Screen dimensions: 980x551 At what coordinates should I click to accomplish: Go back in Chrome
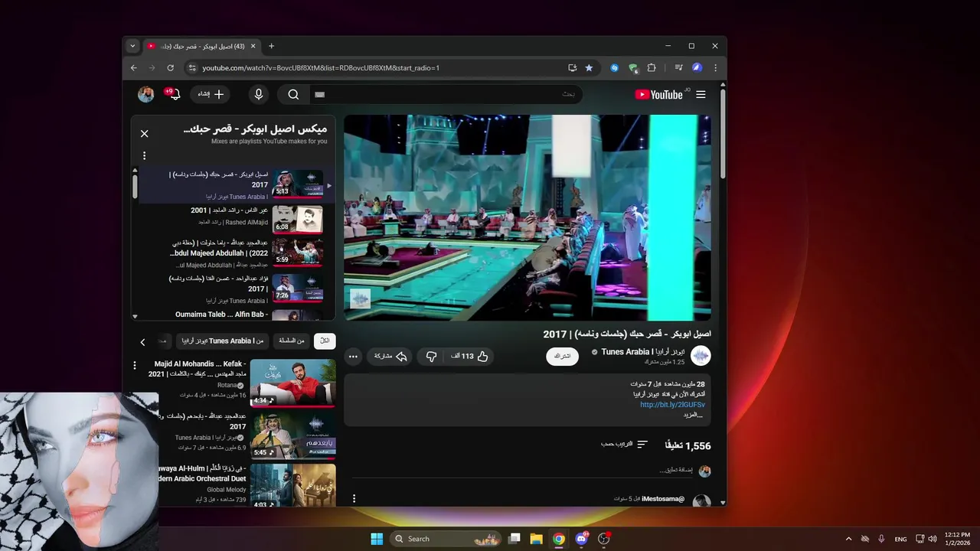(x=134, y=67)
